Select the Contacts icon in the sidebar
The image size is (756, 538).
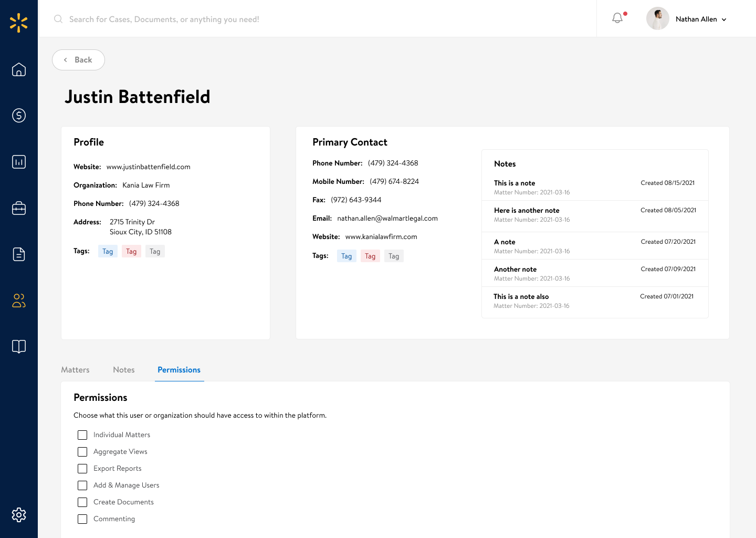[x=19, y=301]
